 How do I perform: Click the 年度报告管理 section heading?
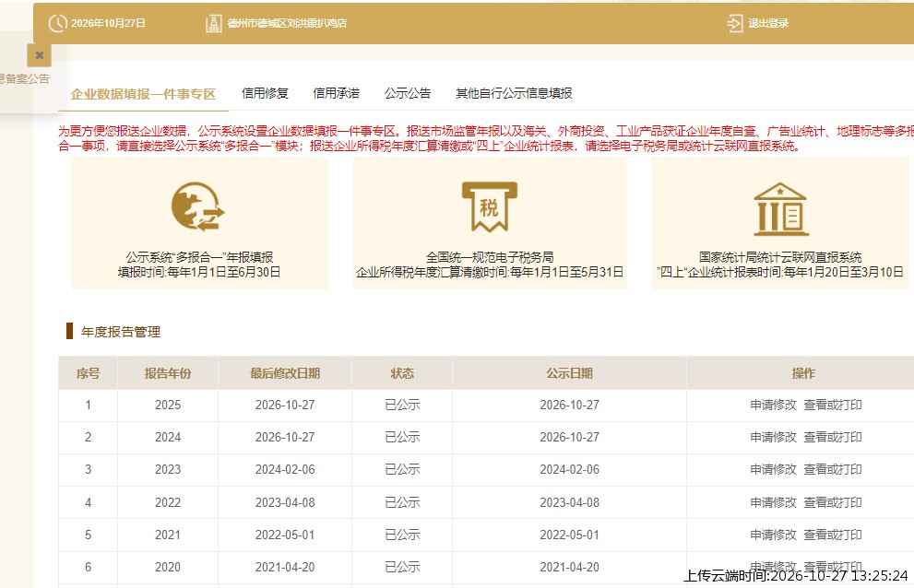coord(121,332)
